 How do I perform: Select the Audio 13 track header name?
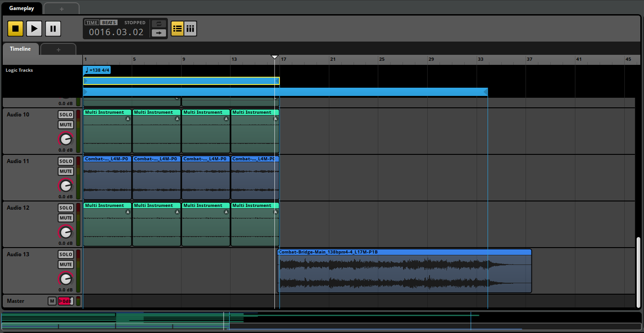pyautogui.click(x=18, y=254)
